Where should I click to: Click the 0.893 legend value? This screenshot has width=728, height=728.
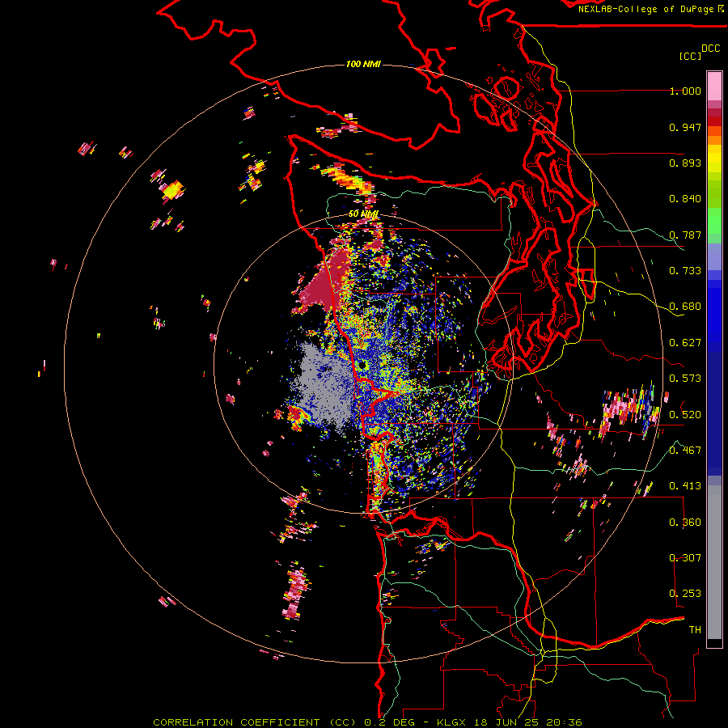685,163
